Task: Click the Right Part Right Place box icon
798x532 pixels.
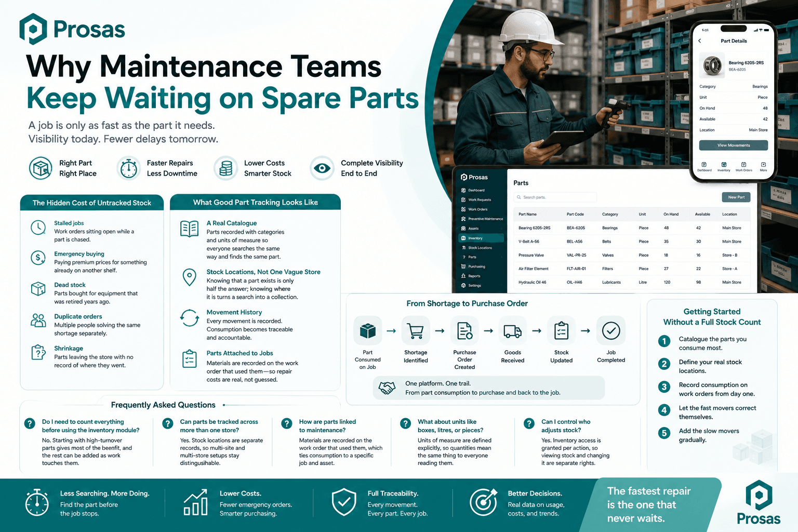Action: point(41,168)
